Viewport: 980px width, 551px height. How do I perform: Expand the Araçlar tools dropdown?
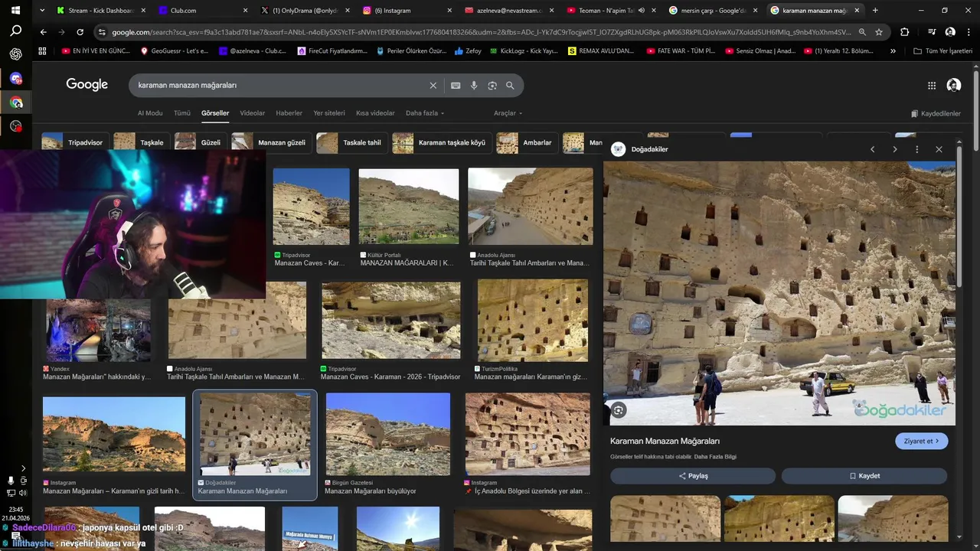[508, 113]
